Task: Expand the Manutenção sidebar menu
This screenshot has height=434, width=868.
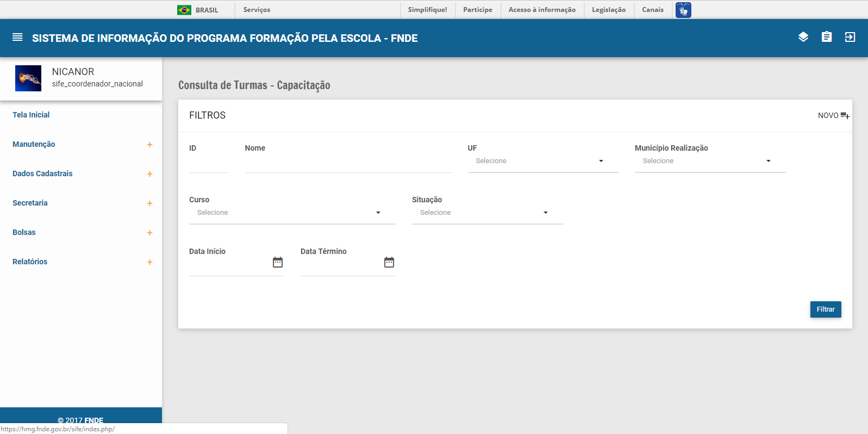Action: [149, 145]
